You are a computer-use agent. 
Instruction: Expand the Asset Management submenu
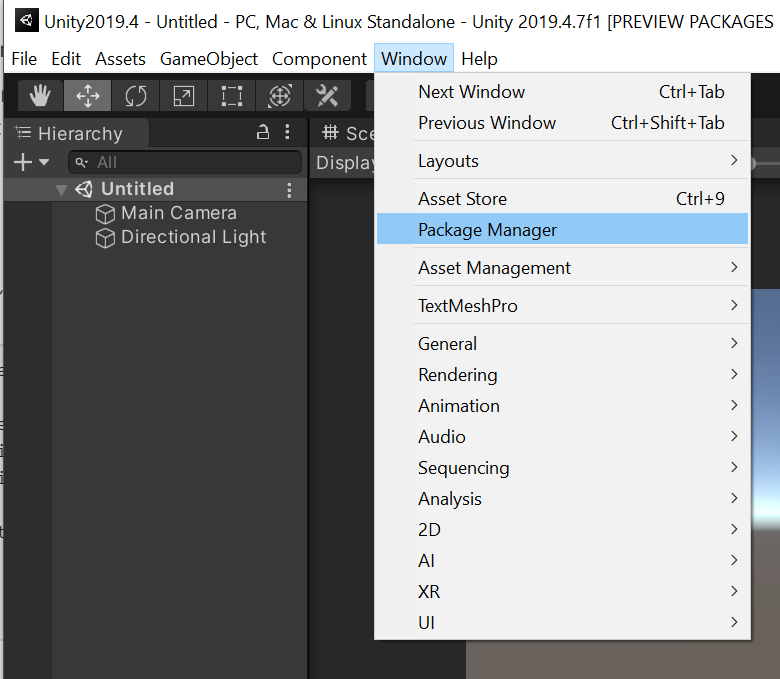[x=562, y=268]
